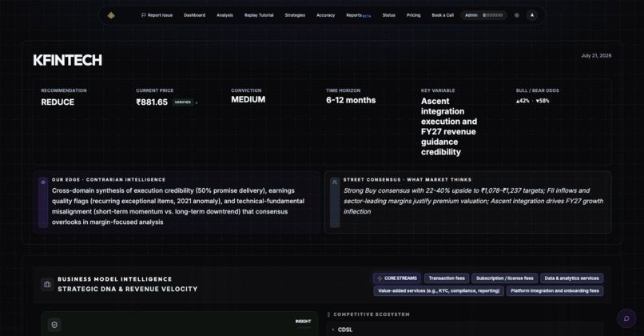Select the Core Streams tag
The height and width of the screenshot is (336, 644).
(397, 278)
